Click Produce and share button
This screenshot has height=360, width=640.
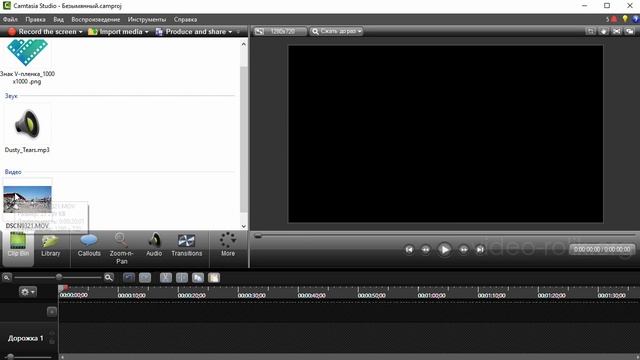tap(191, 31)
